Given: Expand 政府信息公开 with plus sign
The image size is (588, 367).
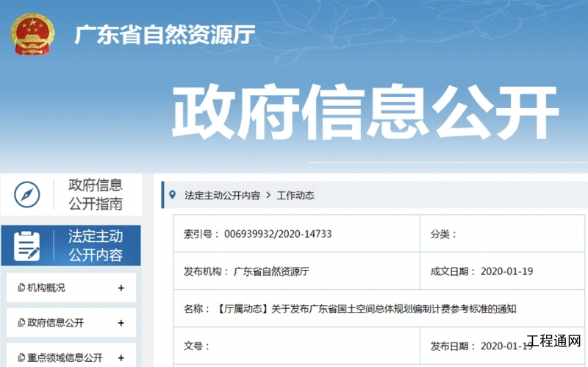Looking at the screenshot, I should tap(121, 323).
